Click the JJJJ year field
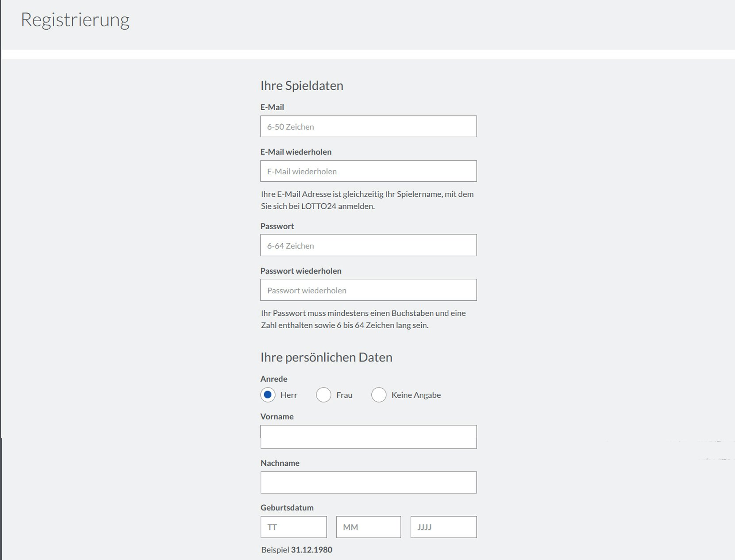The image size is (735, 560). point(443,527)
